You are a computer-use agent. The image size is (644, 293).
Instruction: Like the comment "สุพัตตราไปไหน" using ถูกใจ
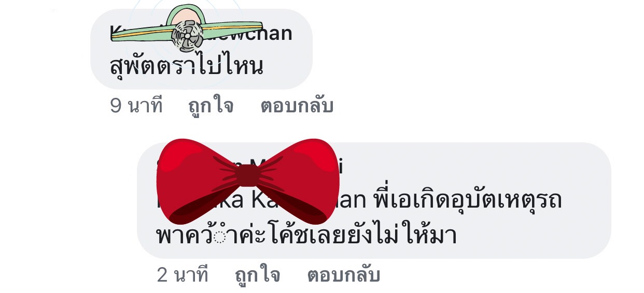click(x=211, y=106)
